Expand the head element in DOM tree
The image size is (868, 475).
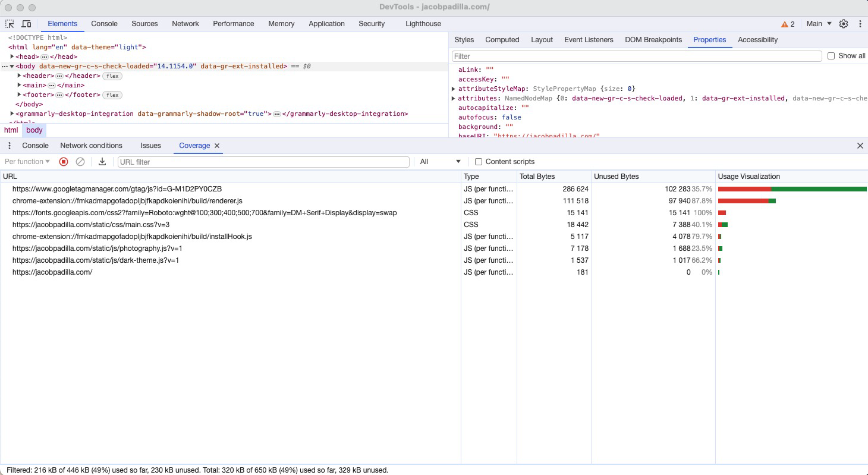click(x=12, y=56)
